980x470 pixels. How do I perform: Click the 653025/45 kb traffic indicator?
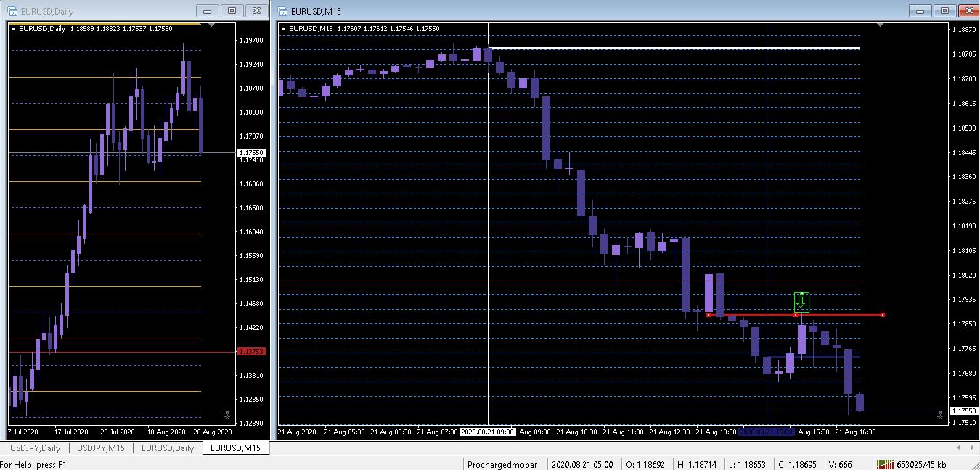[920, 465]
